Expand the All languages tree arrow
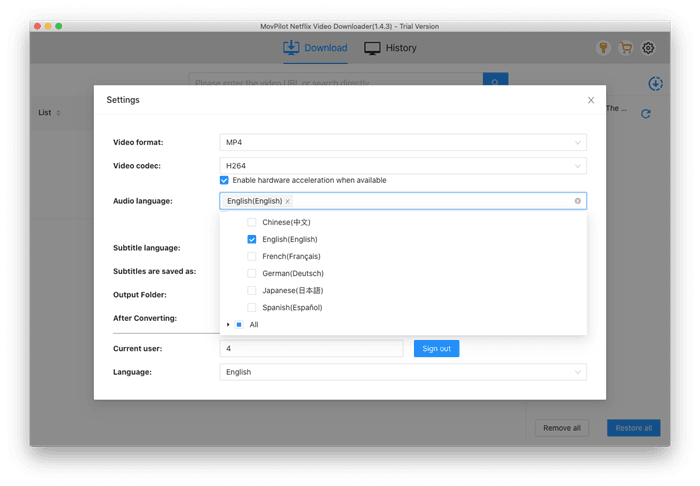700x486 pixels. 228,324
